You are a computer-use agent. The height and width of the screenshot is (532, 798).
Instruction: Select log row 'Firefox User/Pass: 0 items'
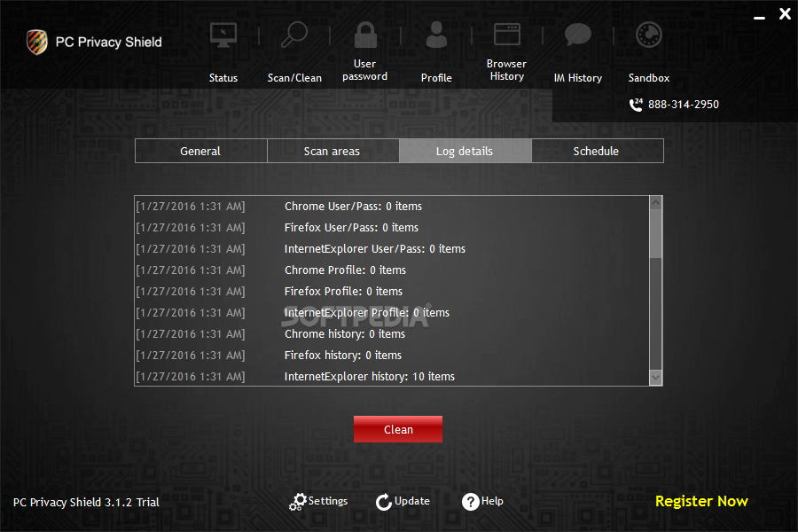pyautogui.click(x=392, y=228)
